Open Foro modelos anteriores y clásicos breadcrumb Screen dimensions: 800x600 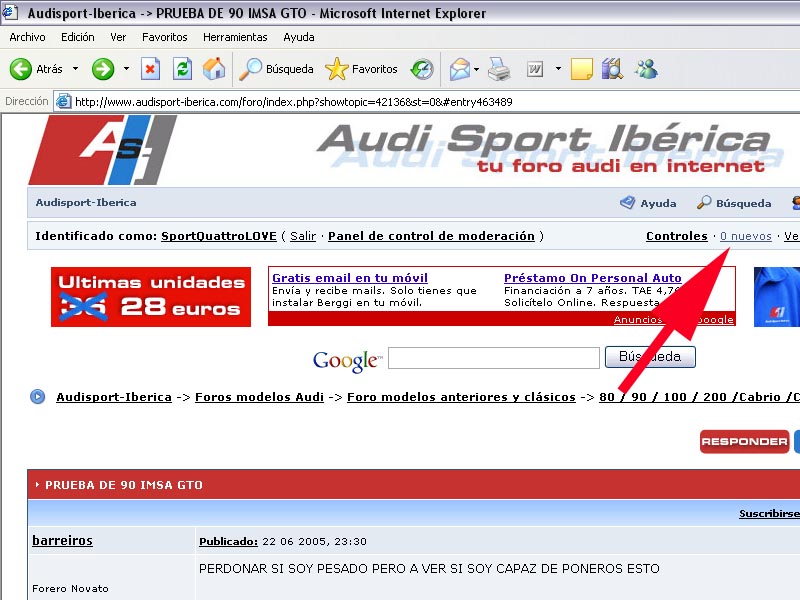coord(461,397)
